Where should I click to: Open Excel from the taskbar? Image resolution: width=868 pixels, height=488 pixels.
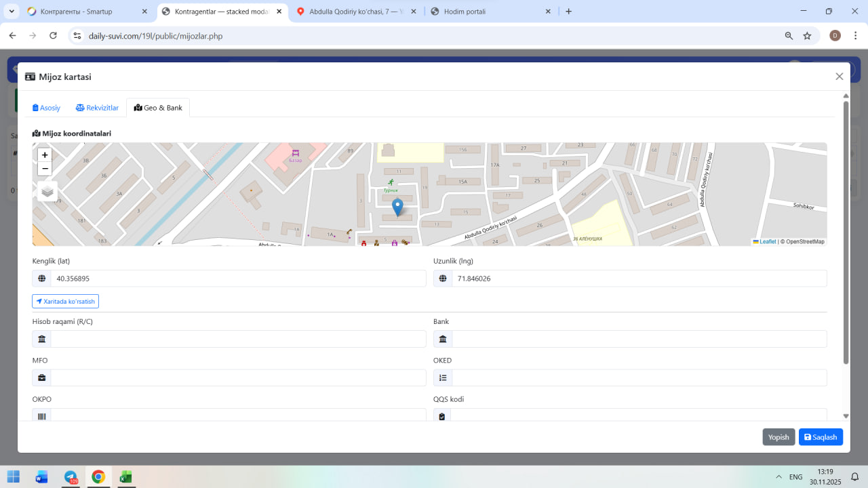125,476
